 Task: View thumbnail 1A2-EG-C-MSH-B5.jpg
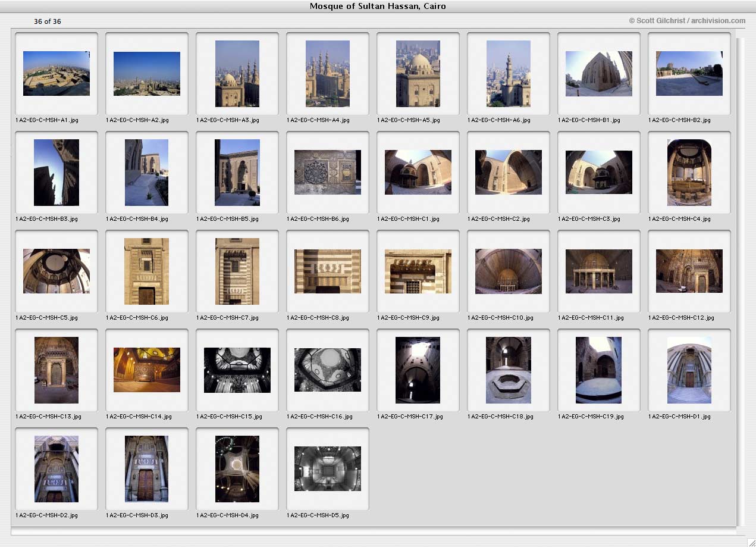(x=237, y=173)
